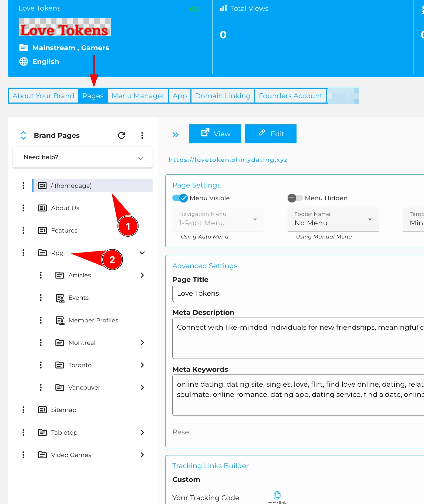
Task: Open the Domain Linking tab
Action: 223,96
